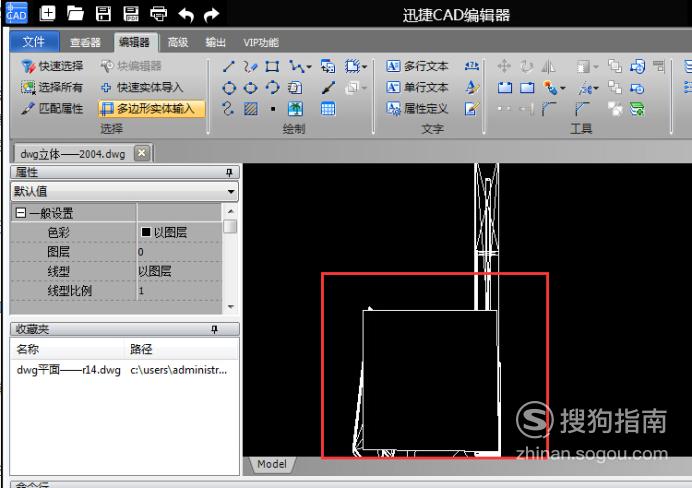Undo the last action
Screen dimensions: 692x488
click(x=186, y=15)
